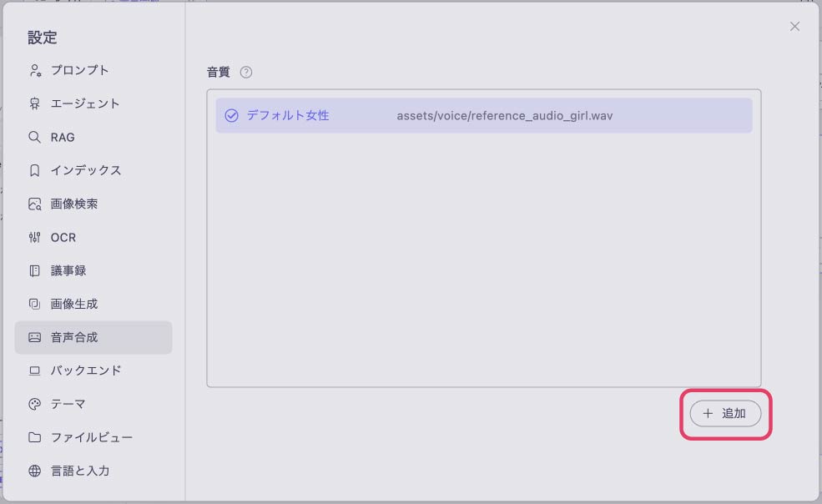Screen dimensions: 822x504
Task: Switch to テーマ settings
Action: point(93,404)
